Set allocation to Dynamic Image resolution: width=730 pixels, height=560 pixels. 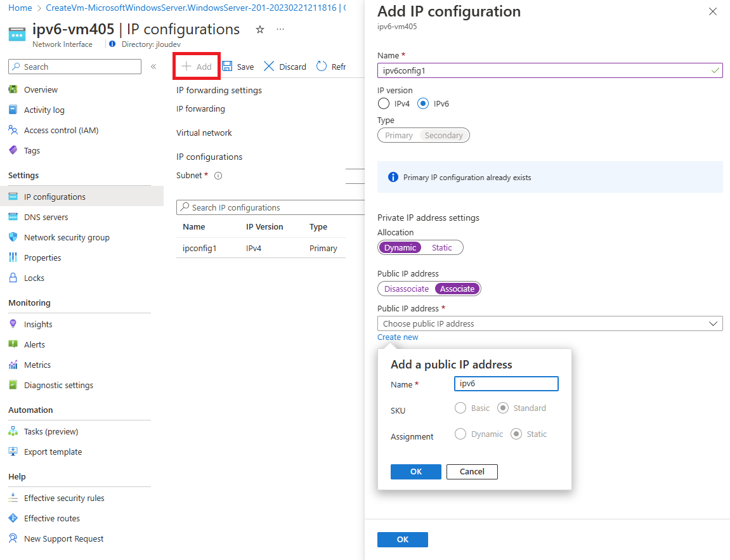click(400, 247)
